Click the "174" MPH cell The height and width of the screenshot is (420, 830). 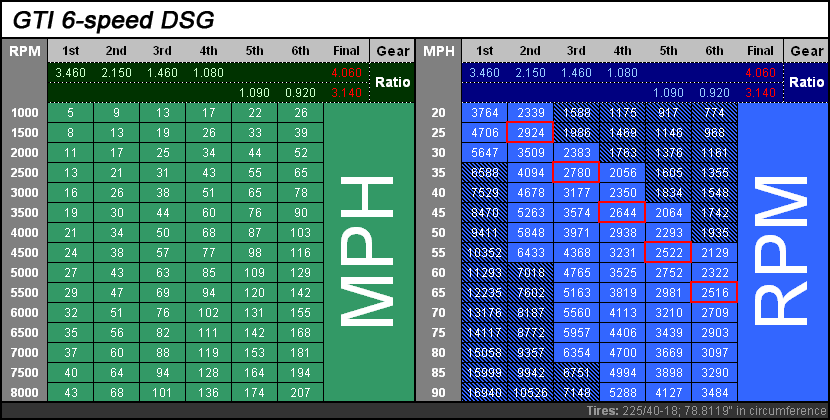tap(254, 392)
